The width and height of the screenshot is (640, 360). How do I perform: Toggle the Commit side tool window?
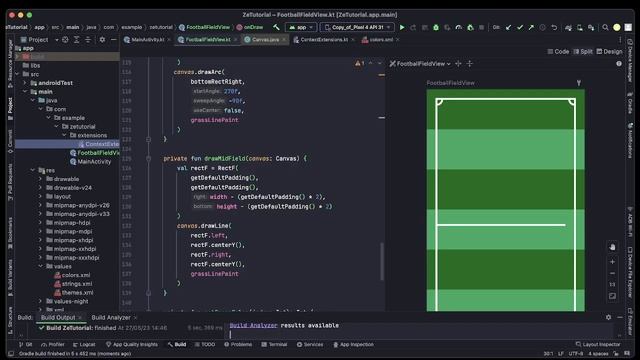(10, 141)
